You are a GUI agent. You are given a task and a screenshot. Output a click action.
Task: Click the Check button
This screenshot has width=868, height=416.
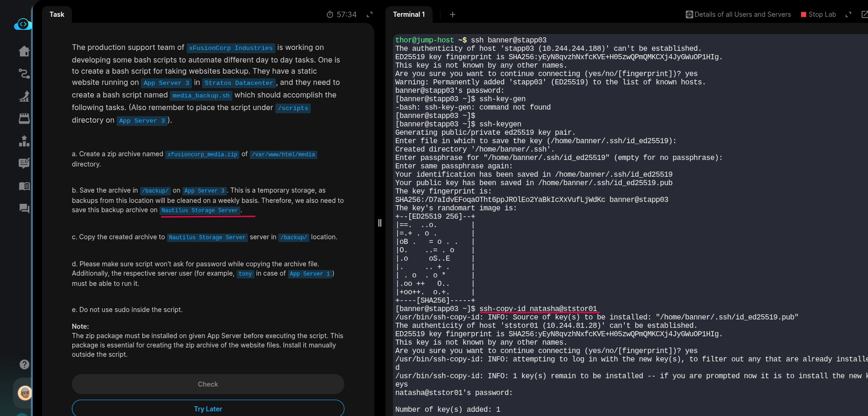(208, 384)
